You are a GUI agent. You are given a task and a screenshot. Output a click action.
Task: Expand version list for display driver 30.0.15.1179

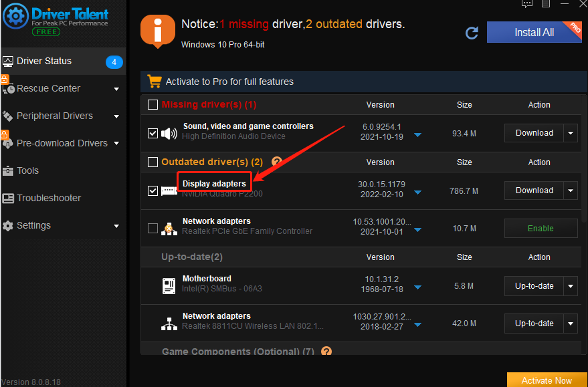click(417, 192)
